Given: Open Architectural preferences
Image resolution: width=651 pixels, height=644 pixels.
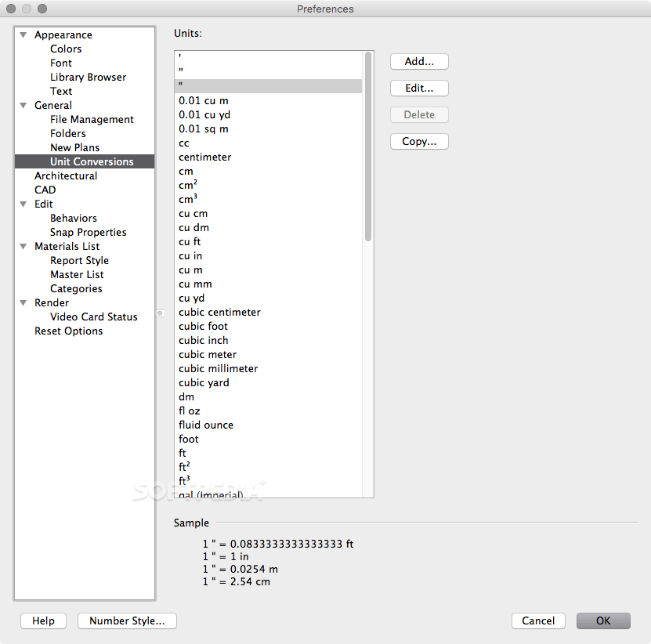Looking at the screenshot, I should (x=66, y=176).
